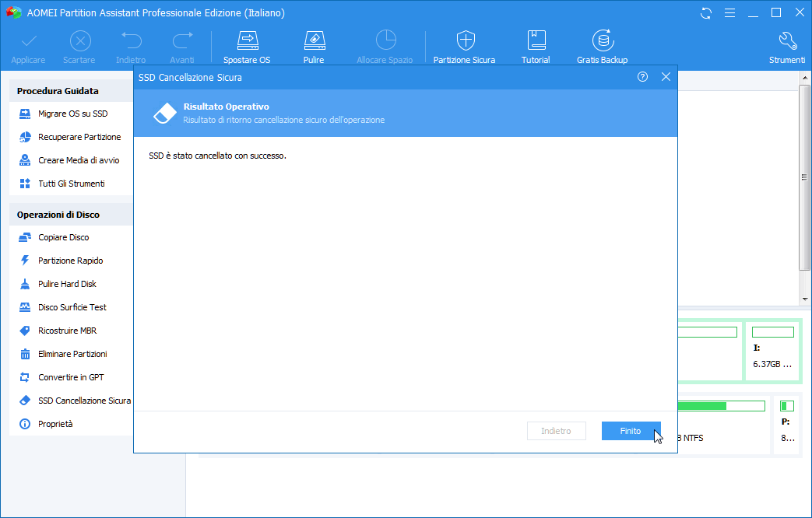Close the SSD Cancellazione Sicura dialog
Screen dimensions: 812x518
[666, 77]
